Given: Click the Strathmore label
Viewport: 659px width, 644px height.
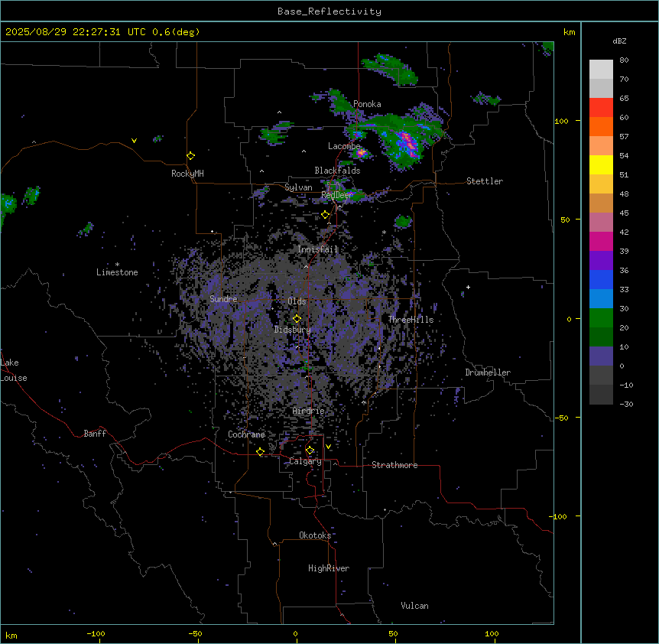Looking at the screenshot, I should click(394, 465).
